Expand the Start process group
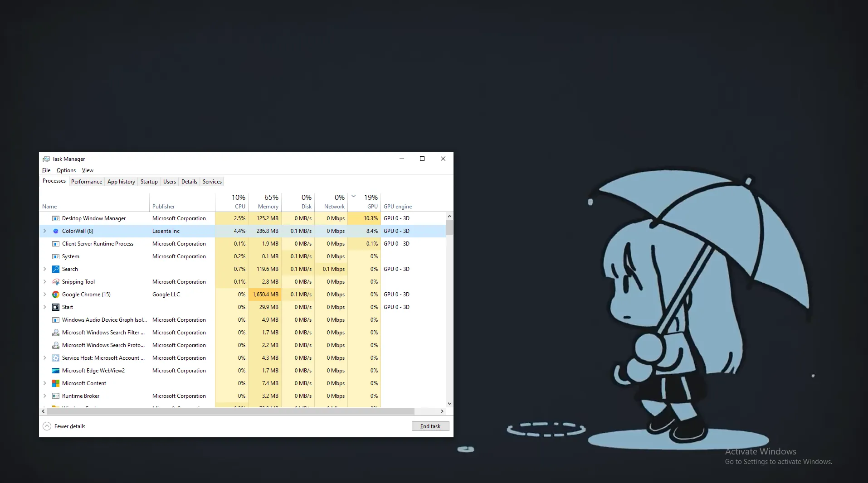 [x=44, y=307]
